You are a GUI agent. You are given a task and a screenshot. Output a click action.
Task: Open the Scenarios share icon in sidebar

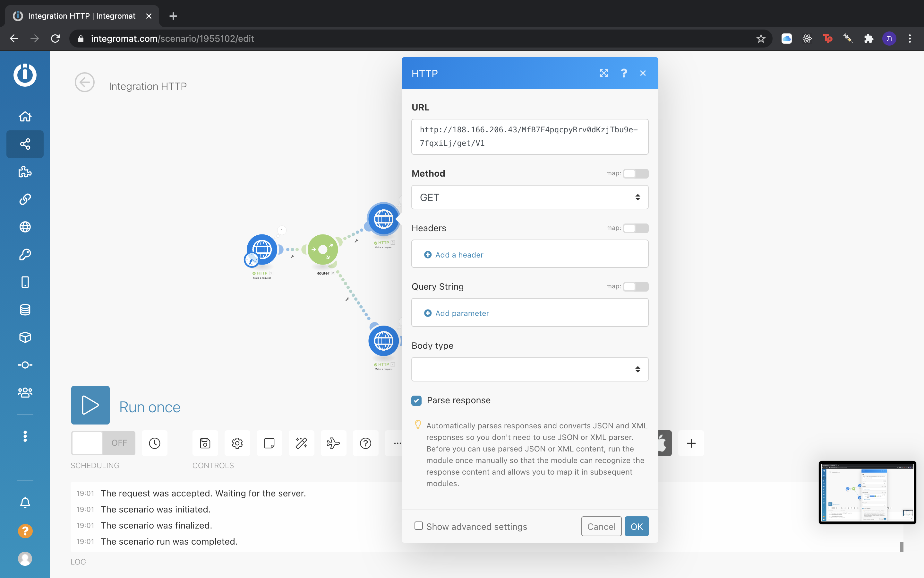(25, 144)
